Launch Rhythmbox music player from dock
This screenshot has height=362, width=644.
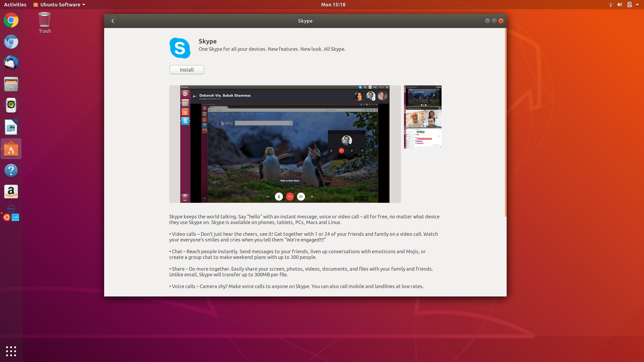11,105
